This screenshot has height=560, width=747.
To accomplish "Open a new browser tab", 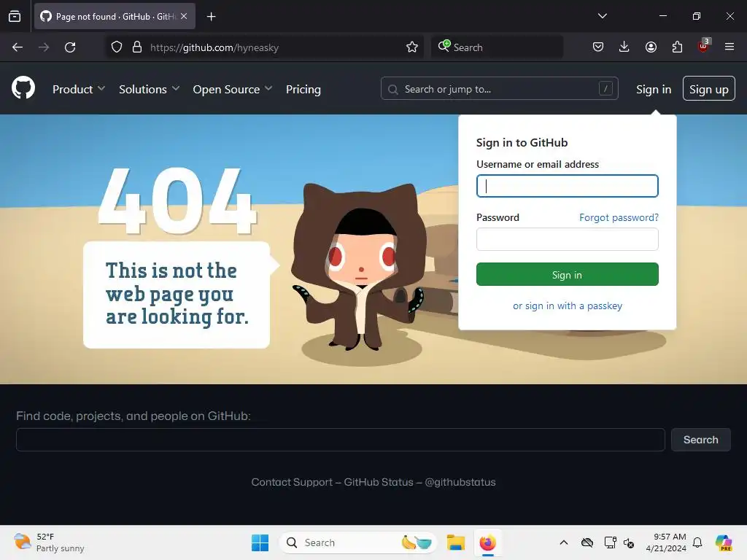I will [x=211, y=17].
